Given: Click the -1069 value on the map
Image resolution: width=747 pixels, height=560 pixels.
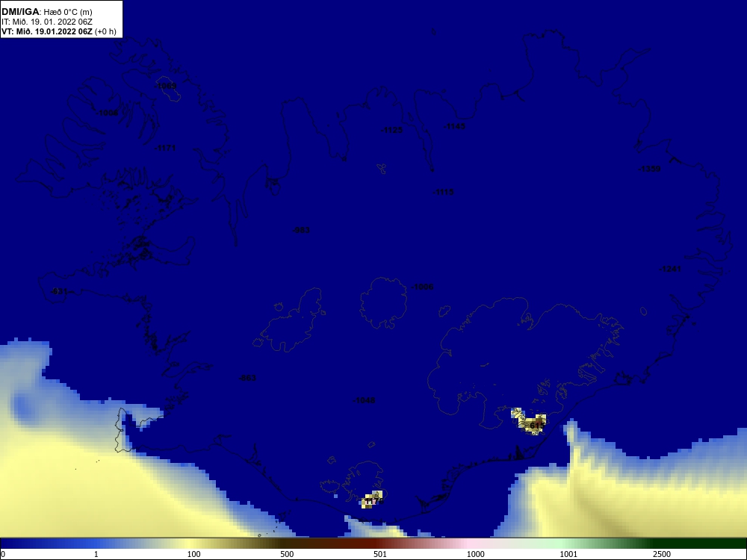Looking at the screenshot, I should pos(166,86).
